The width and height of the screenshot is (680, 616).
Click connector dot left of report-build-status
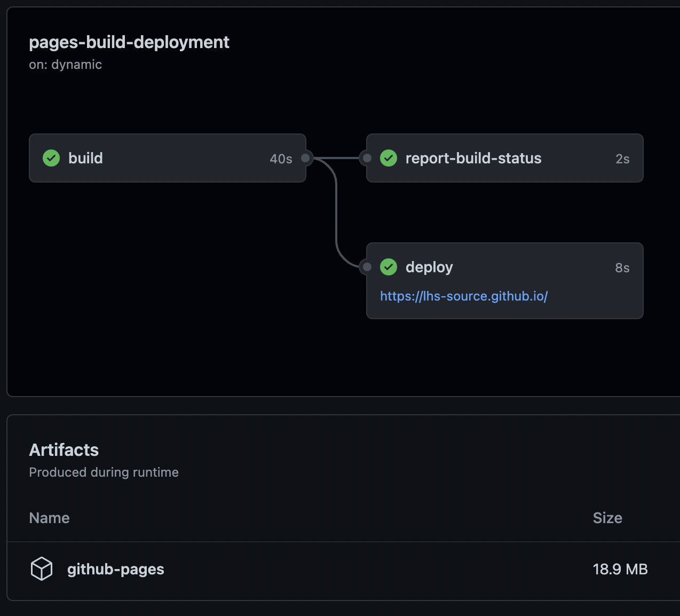point(367,158)
